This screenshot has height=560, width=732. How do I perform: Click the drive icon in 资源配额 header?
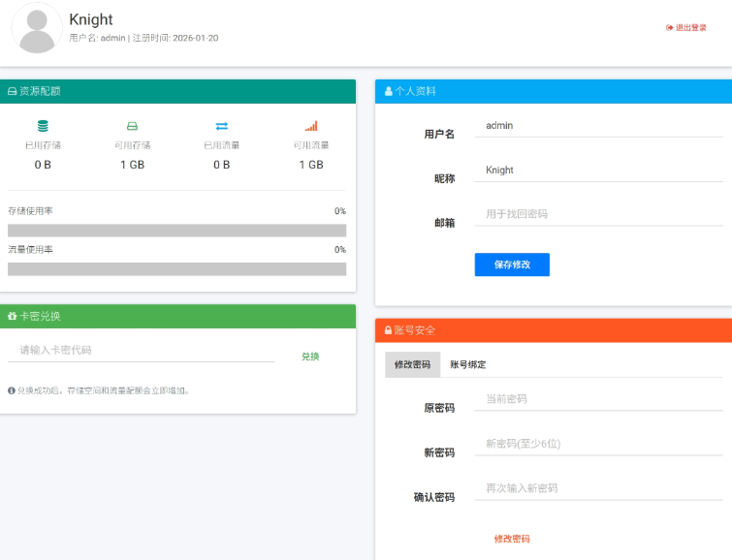[x=13, y=91]
